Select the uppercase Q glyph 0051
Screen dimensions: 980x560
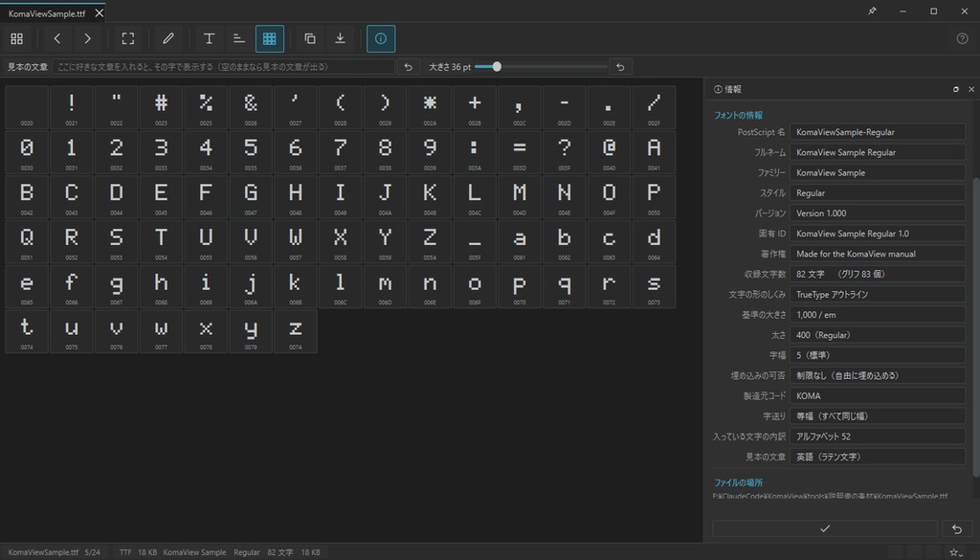click(x=27, y=242)
